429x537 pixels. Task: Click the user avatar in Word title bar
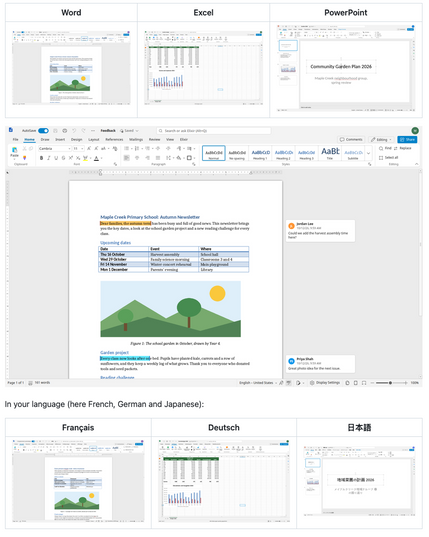(415, 130)
